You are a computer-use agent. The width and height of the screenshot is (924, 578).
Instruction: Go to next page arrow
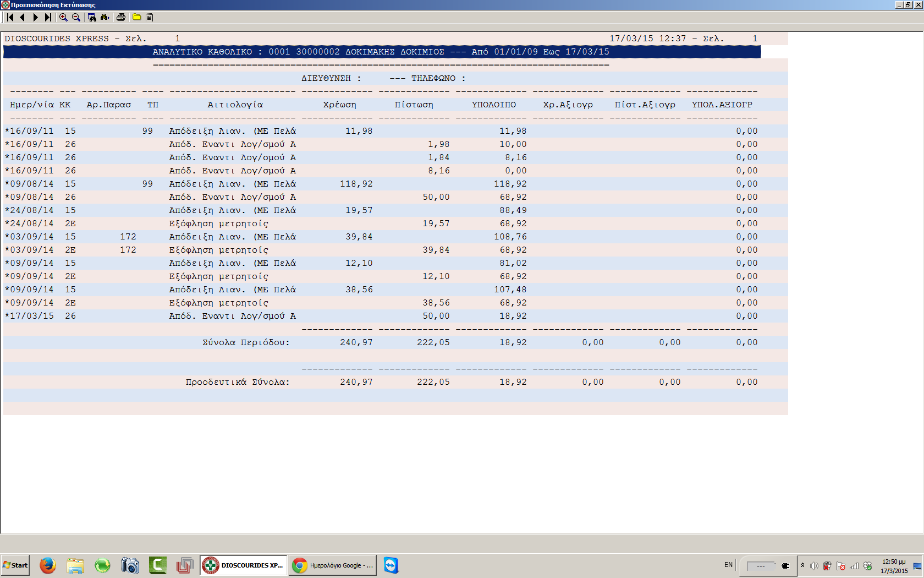[35, 18]
